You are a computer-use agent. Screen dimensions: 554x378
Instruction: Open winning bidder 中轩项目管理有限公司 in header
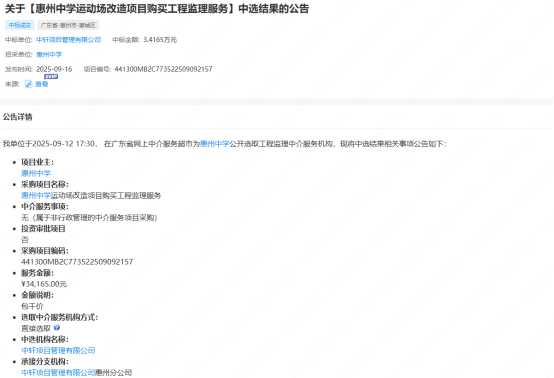(x=69, y=40)
